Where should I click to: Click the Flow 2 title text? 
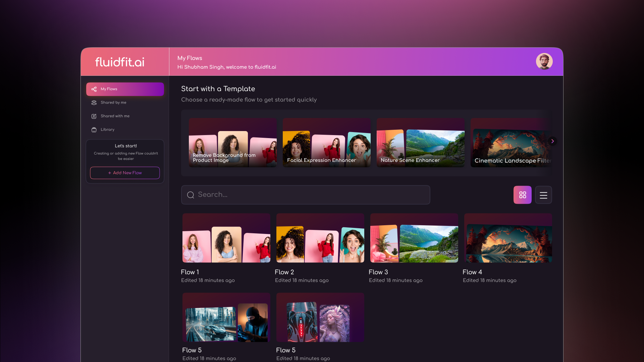(284, 272)
